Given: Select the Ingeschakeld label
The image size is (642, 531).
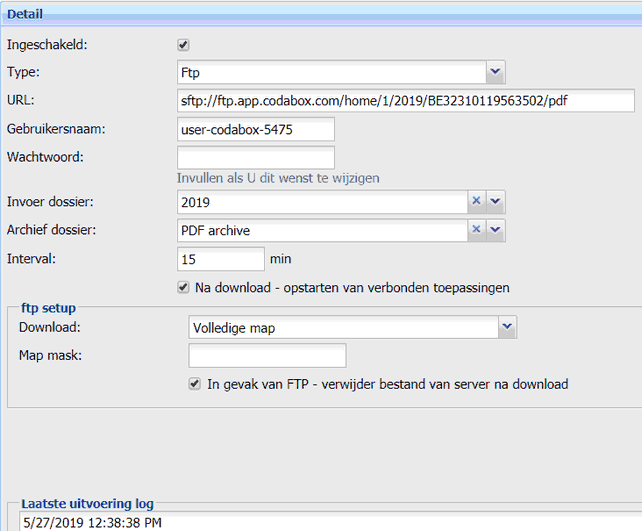Looking at the screenshot, I should pyautogui.click(x=47, y=45).
